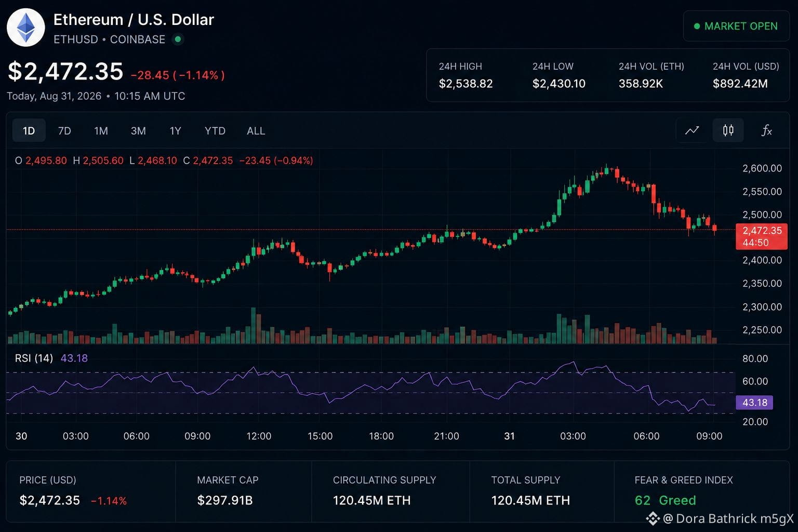Click the −1.14% change in bottom stats
The image size is (798, 532).
109,501
